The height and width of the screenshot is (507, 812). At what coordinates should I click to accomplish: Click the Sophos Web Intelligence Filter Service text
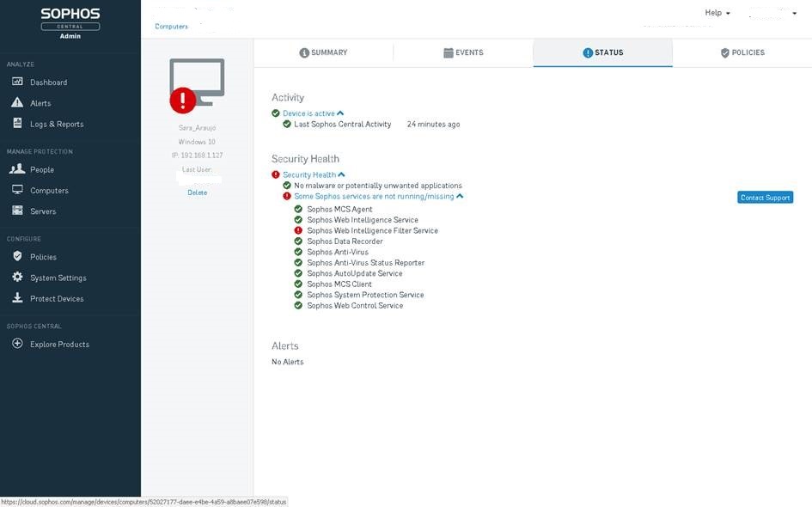[372, 230]
